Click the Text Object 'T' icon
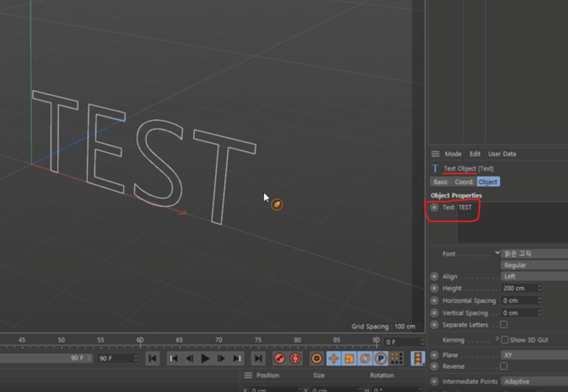Image resolution: width=568 pixels, height=392 pixels. (x=435, y=168)
